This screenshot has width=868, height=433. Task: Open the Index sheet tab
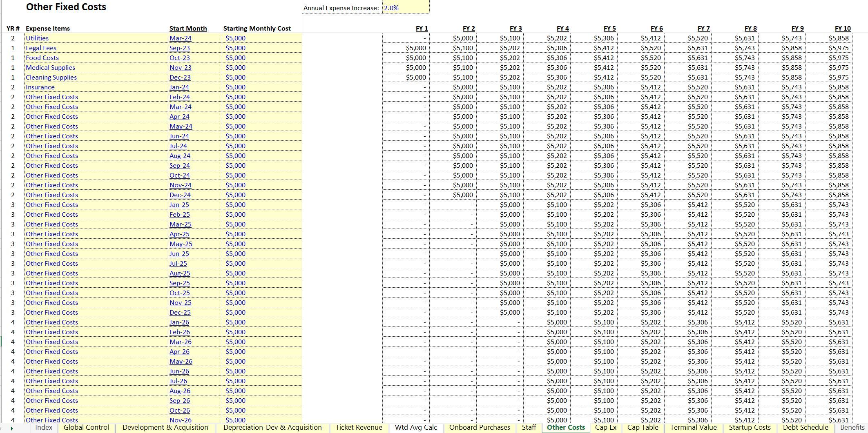coord(44,427)
